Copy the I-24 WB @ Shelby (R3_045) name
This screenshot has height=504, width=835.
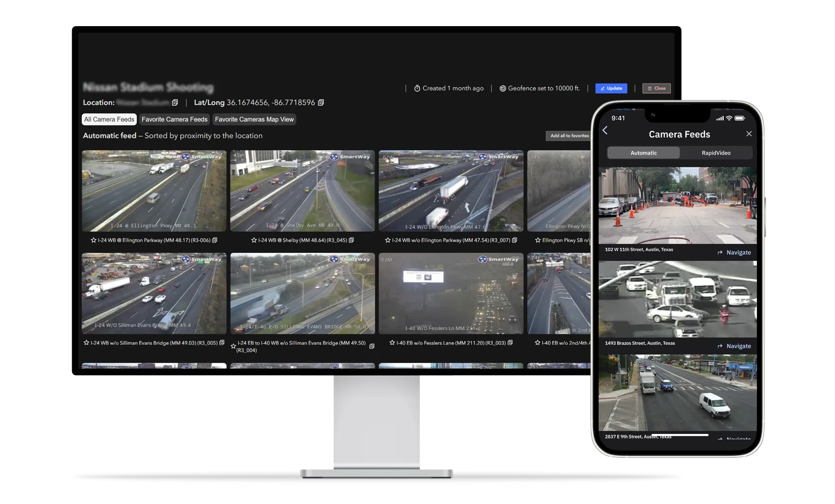(x=352, y=240)
